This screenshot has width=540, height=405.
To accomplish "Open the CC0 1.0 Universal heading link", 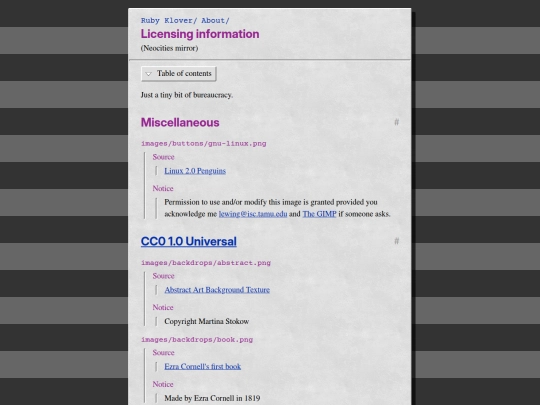I will pyautogui.click(x=189, y=241).
